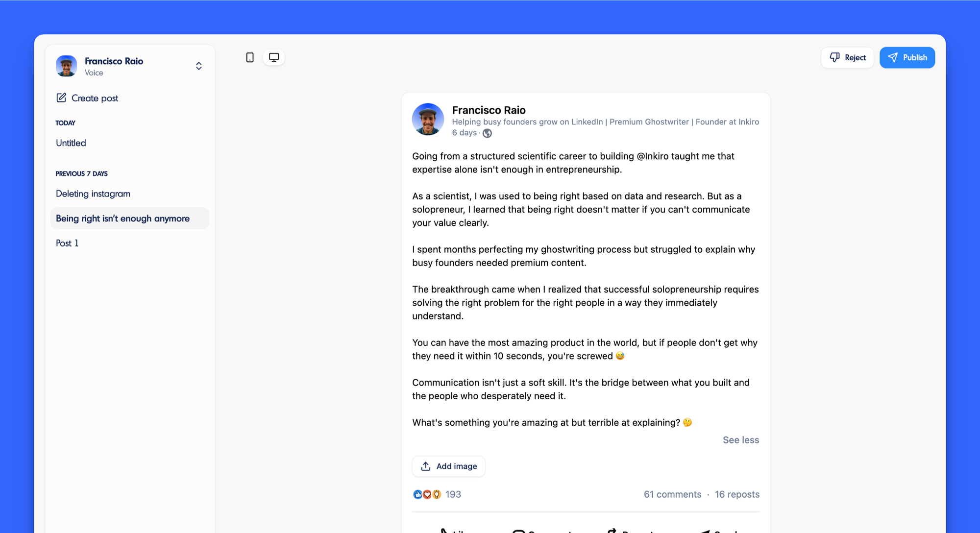Image resolution: width=980 pixels, height=533 pixels.
Task: Select the desktop preview icon
Action: tap(273, 57)
